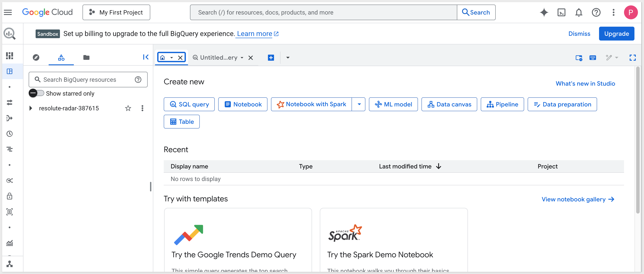644x274 pixels.
Task: Open Notebook with Spark dropdown arrow
Action: [x=359, y=104]
